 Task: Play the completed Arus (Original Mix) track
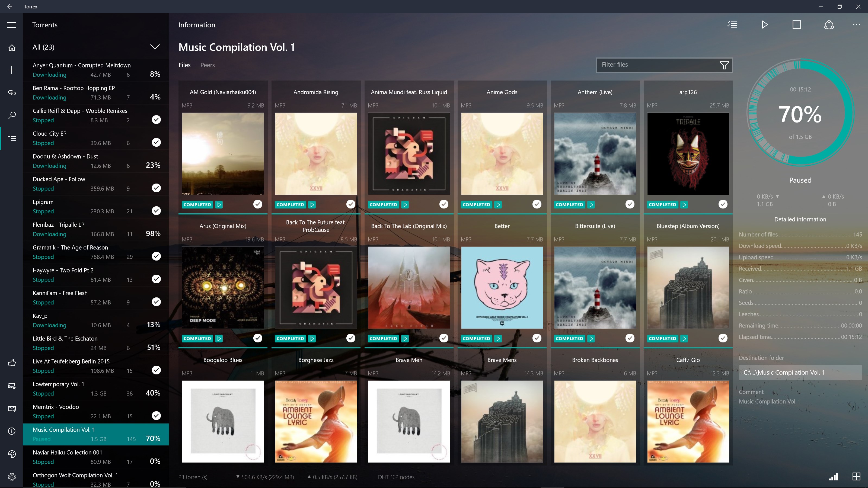[219, 338]
